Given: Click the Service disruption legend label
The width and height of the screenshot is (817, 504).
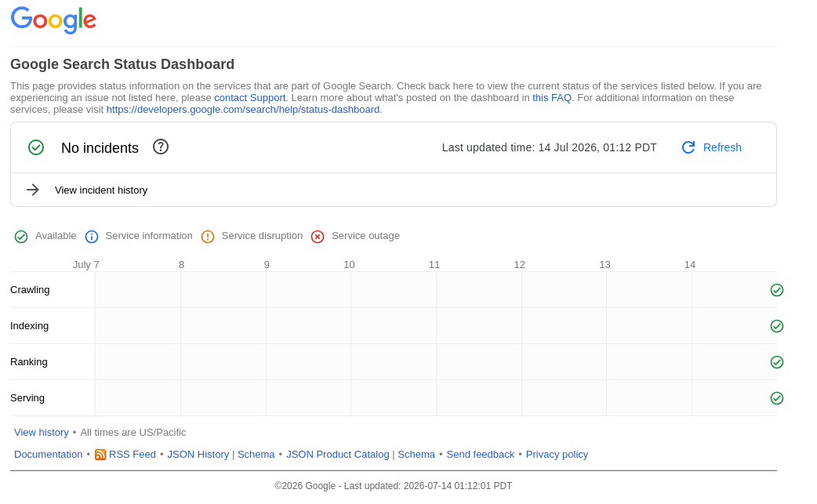Looking at the screenshot, I should 262,235.
